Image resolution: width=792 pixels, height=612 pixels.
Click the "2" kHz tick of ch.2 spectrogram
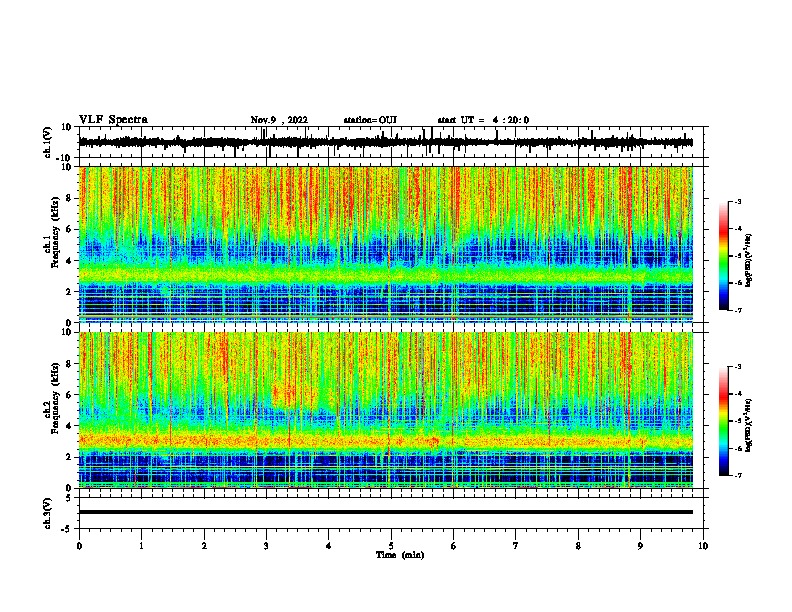[70, 457]
